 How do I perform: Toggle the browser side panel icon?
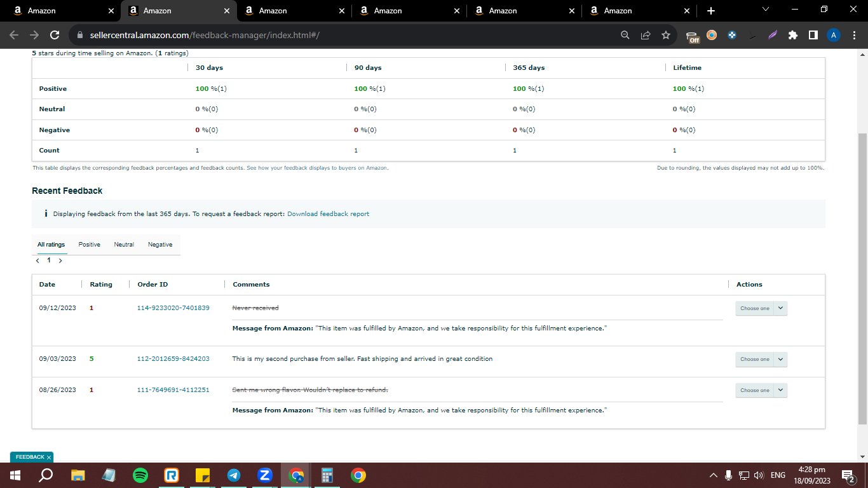click(x=813, y=35)
